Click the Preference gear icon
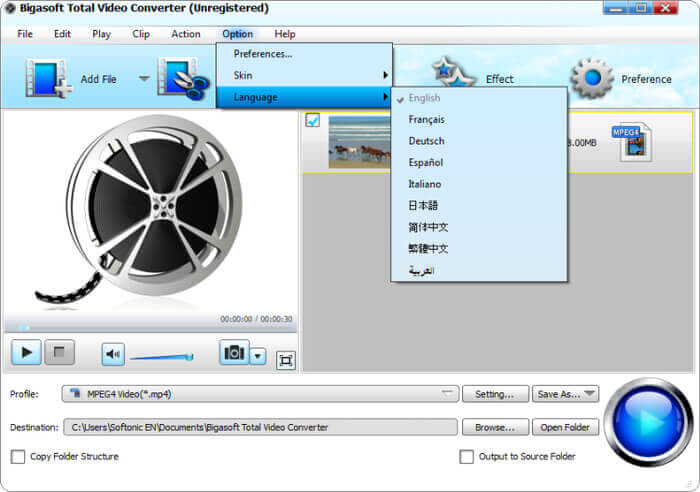This screenshot has width=700, height=492. [x=593, y=79]
